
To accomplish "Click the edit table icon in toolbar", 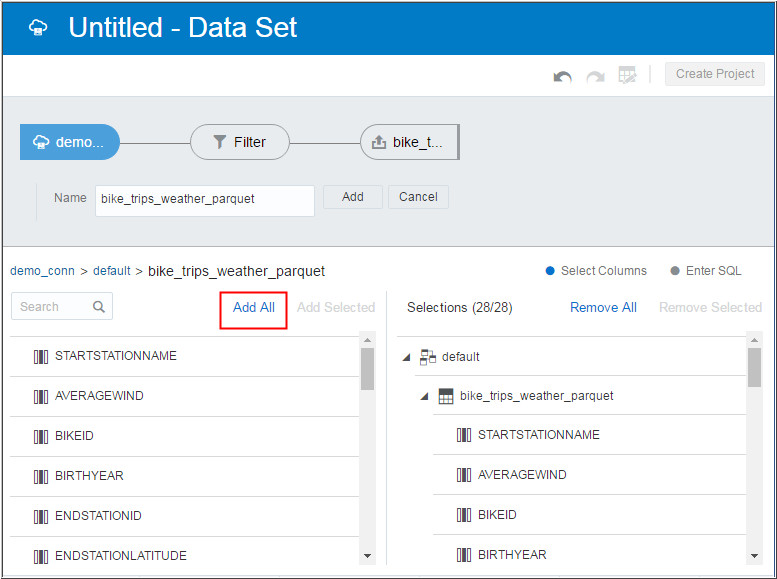I will click(x=627, y=75).
